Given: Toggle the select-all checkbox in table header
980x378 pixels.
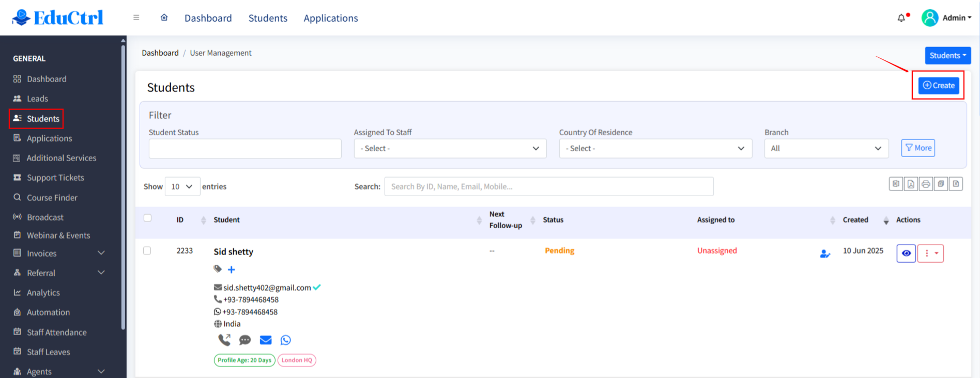Looking at the screenshot, I should (148, 218).
